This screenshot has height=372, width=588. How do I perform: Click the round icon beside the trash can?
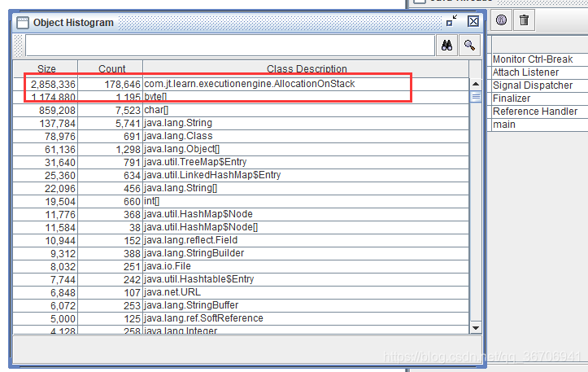(501, 20)
